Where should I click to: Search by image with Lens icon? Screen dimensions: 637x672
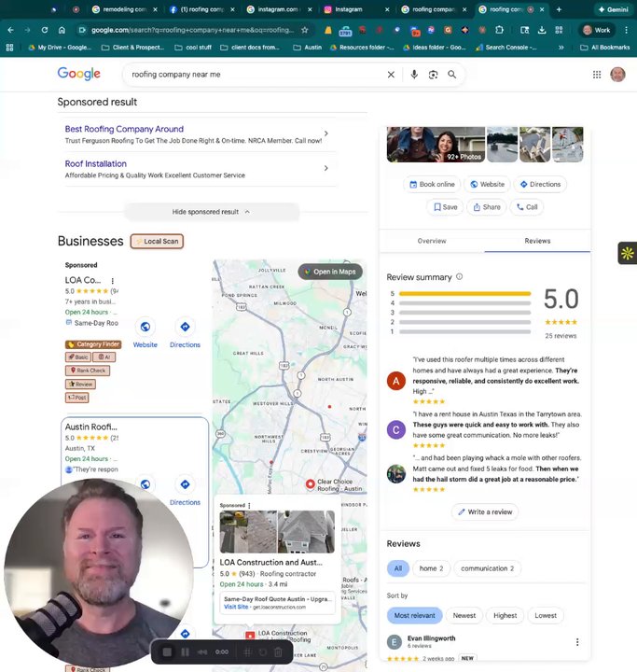pyautogui.click(x=433, y=75)
